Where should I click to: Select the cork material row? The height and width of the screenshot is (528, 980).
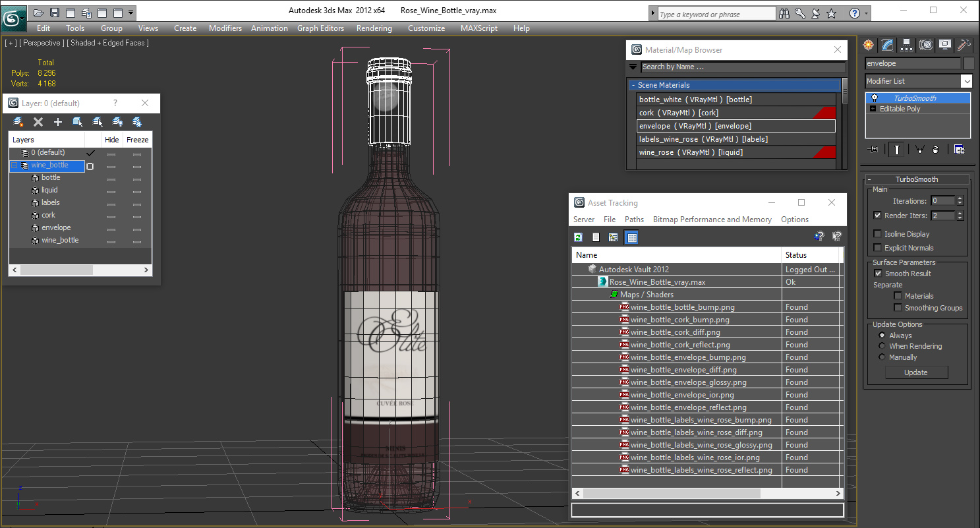coord(736,113)
